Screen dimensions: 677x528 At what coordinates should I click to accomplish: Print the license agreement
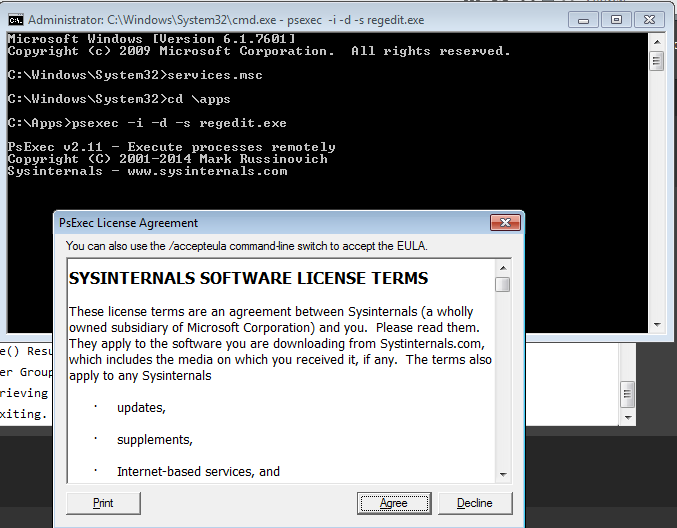coord(103,503)
